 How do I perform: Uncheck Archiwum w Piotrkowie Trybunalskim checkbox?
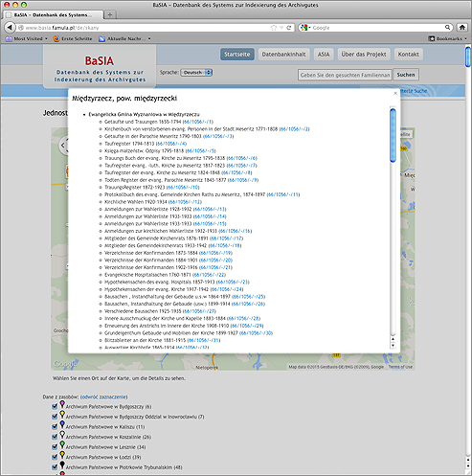(x=55, y=467)
